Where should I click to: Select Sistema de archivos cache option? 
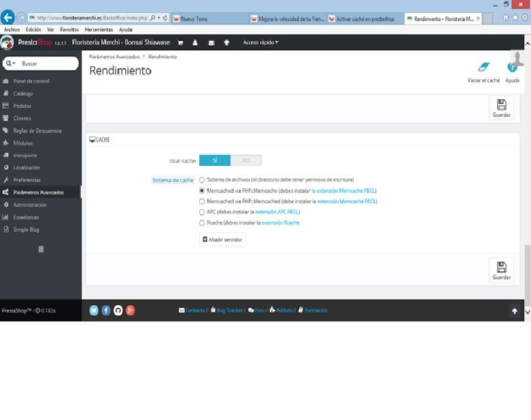pyautogui.click(x=202, y=180)
